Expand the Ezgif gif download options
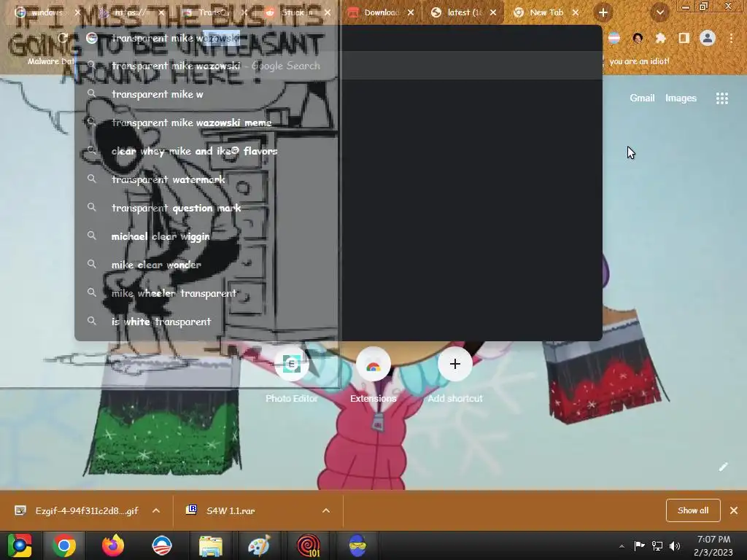Screen dimensions: 747x560 [x=156, y=510]
